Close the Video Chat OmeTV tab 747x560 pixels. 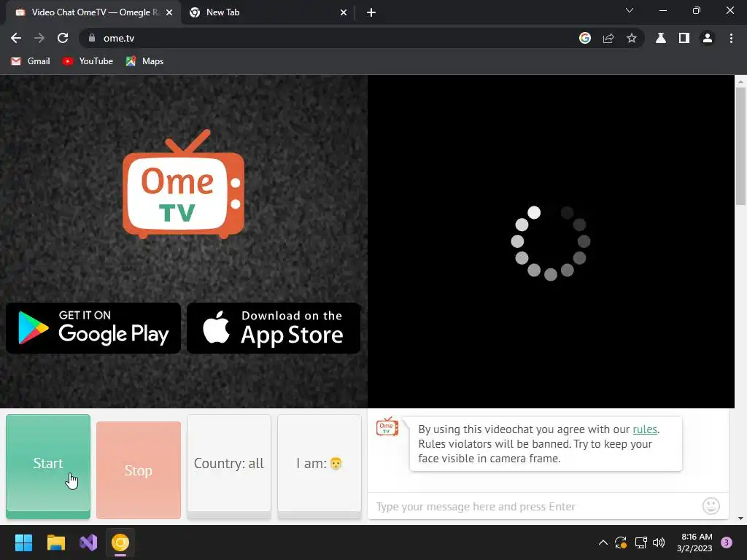(169, 12)
